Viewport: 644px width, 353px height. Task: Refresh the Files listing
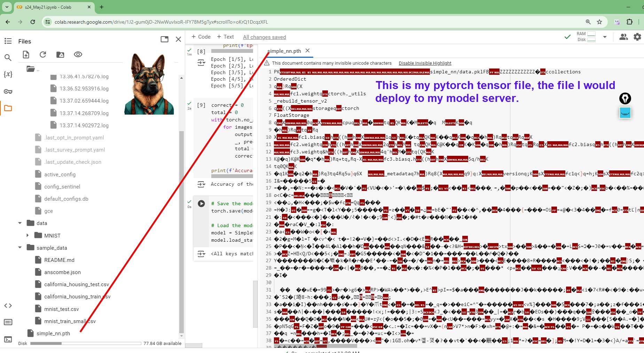click(43, 55)
